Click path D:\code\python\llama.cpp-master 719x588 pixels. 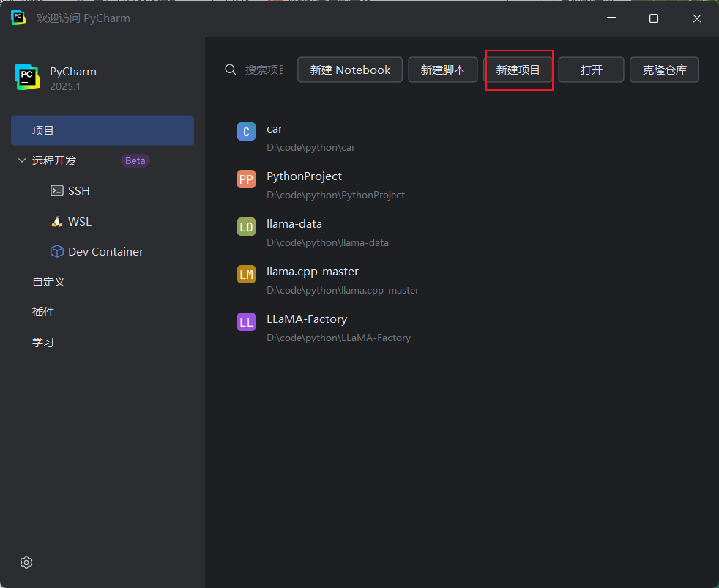tap(343, 290)
